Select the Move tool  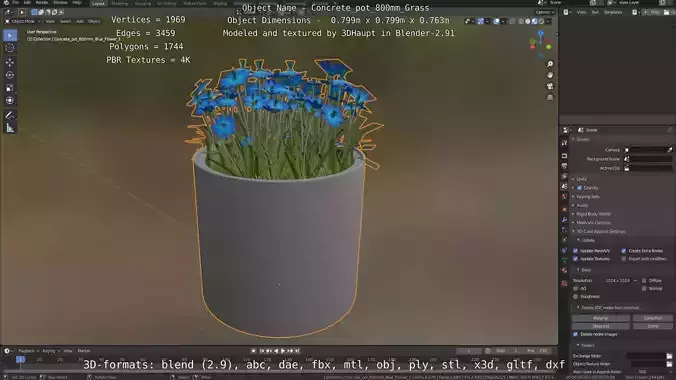pos(10,63)
